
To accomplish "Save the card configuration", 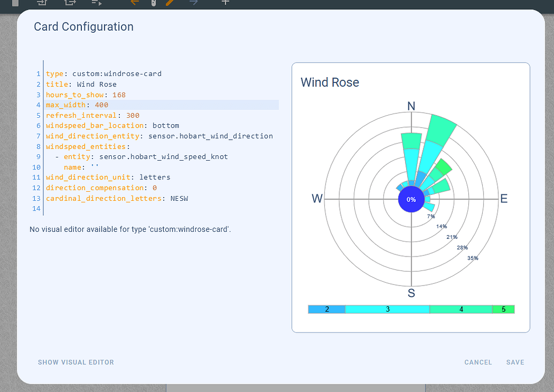I will point(515,362).
